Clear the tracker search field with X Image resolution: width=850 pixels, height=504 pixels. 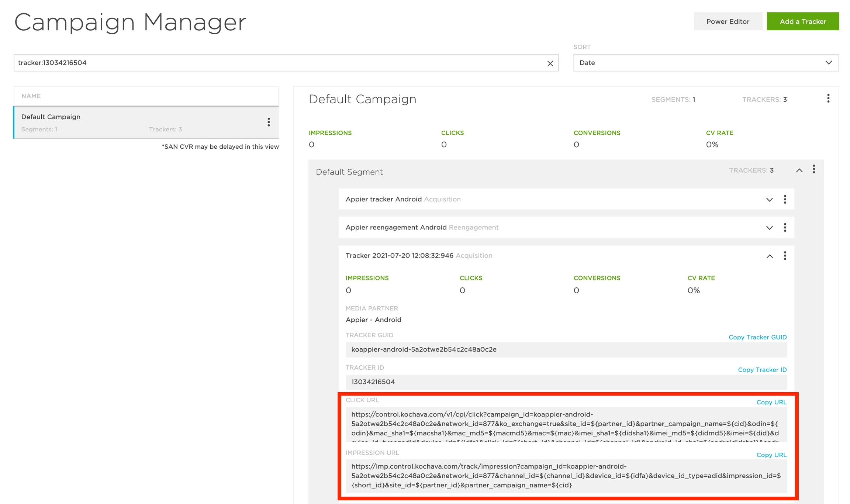pyautogui.click(x=550, y=63)
